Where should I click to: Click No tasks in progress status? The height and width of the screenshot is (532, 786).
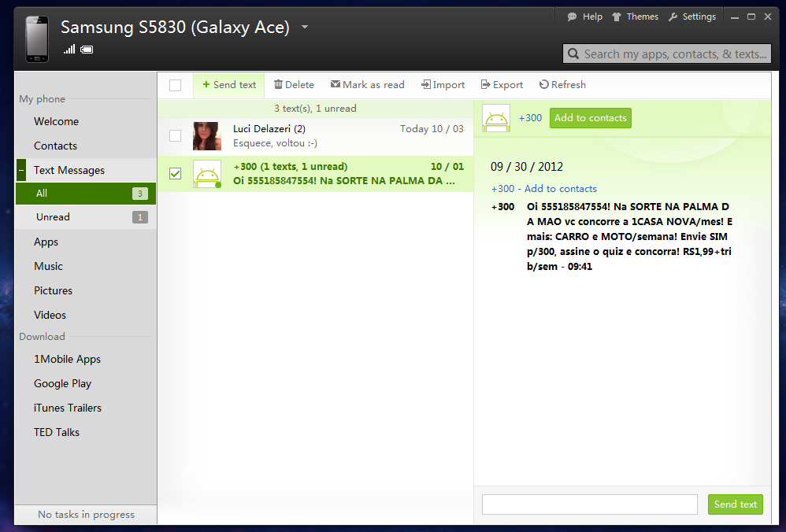coord(86,515)
